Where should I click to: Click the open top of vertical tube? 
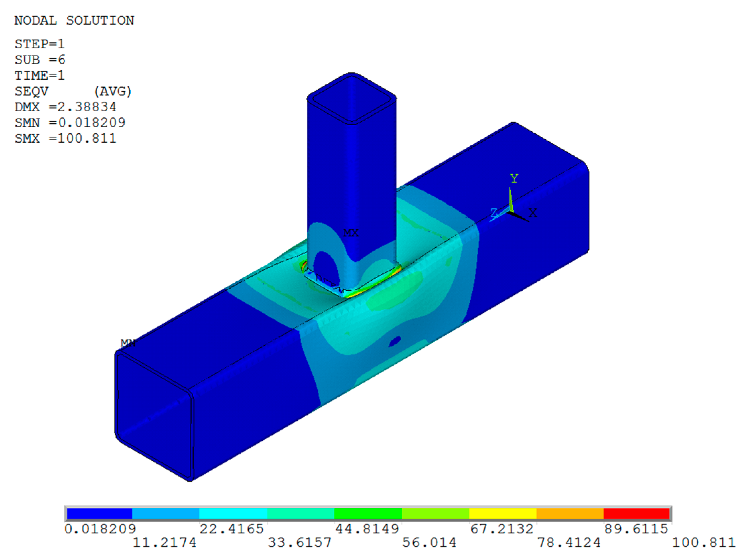[x=352, y=98]
